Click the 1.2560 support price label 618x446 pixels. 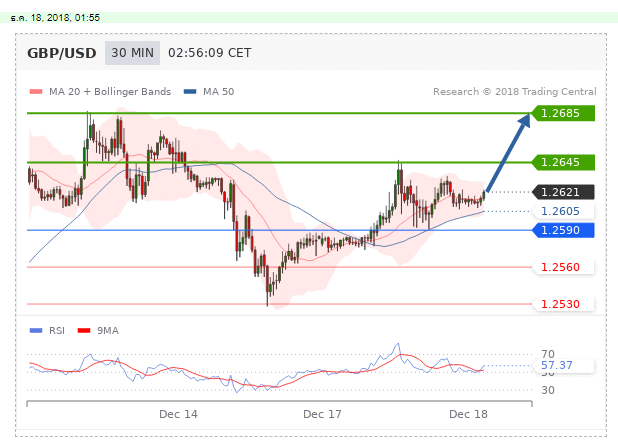(563, 267)
